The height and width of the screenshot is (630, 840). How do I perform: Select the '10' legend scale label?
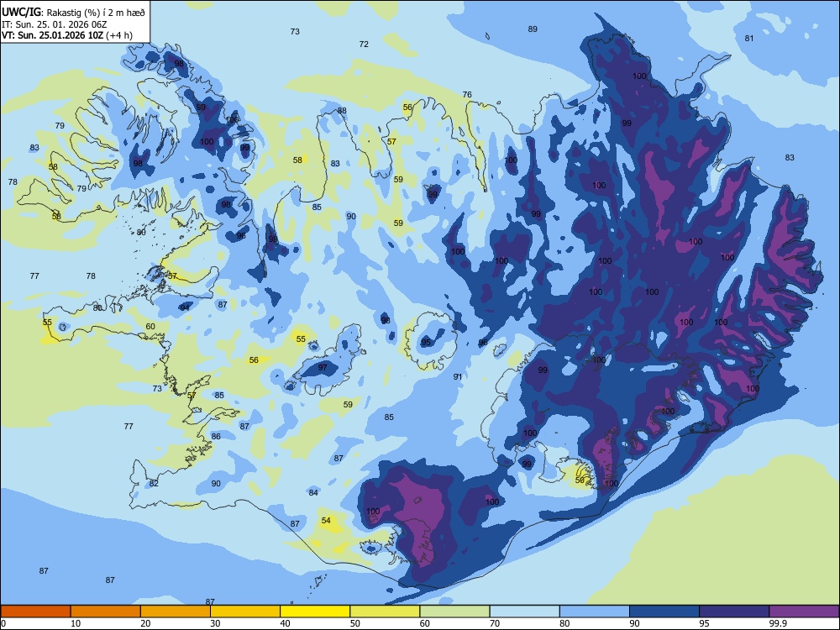click(76, 623)
